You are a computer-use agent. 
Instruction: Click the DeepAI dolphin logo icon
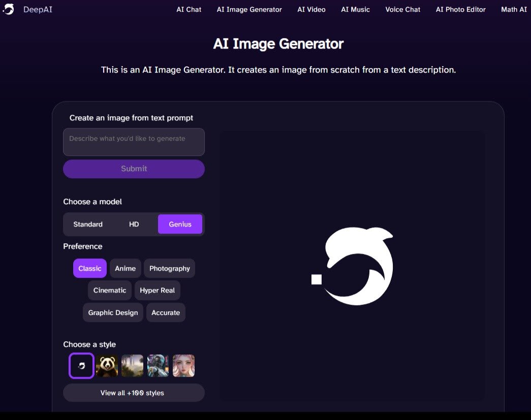coord(9,9)
